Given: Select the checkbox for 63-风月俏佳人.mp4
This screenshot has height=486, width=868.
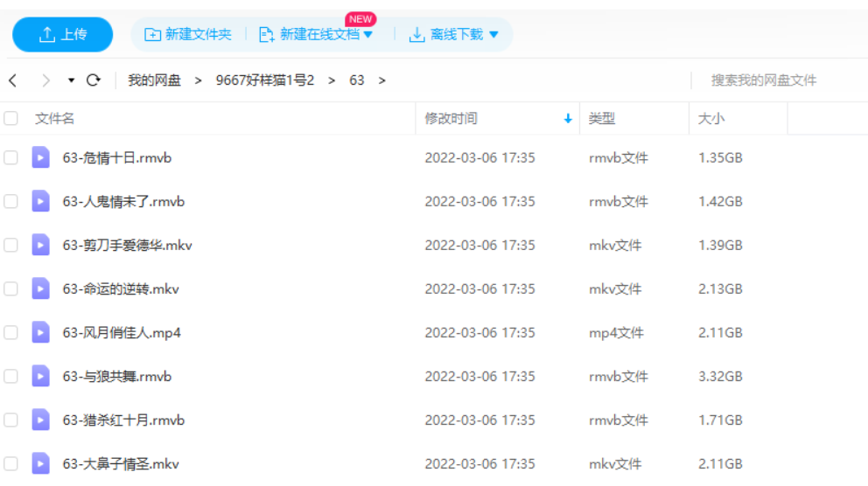Looking at the screenshot, I should pyautogui.click(x=11, y=332).
